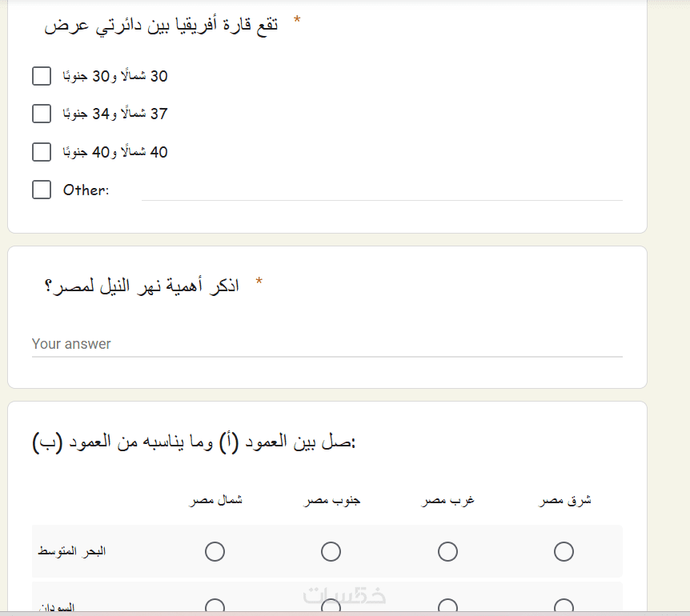Select غرب مصر for البحر المتوسط row
Screen dimensions: 690x616
click(x=447, y=551)
